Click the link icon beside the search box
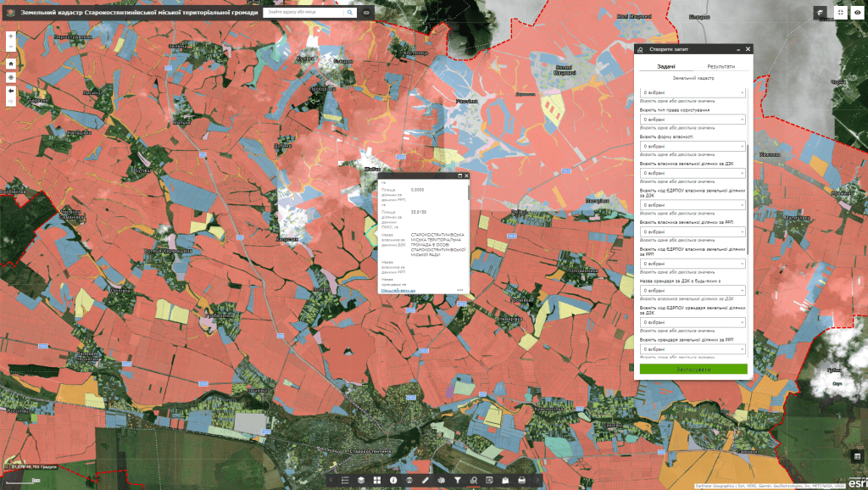Image resolution: width=868 pixels, height=490 pixels. point(366,12)
